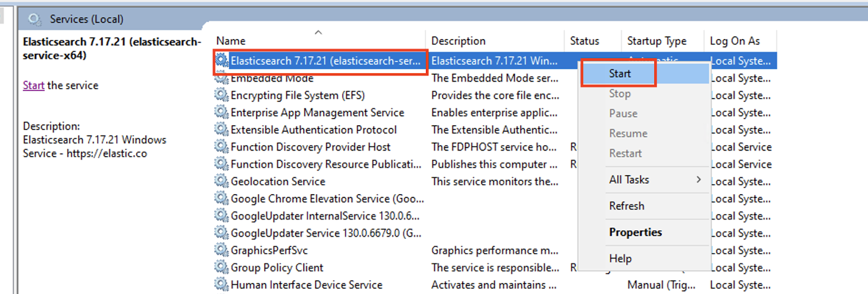Click the Geolocation Service gear icon
Screen dimensions: 868x294
click(x=221, y=181)
